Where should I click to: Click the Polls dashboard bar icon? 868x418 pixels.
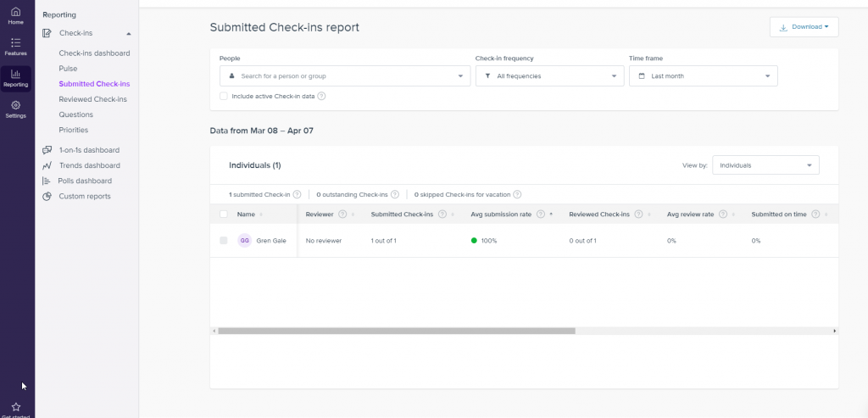click(x=47, y=181)
